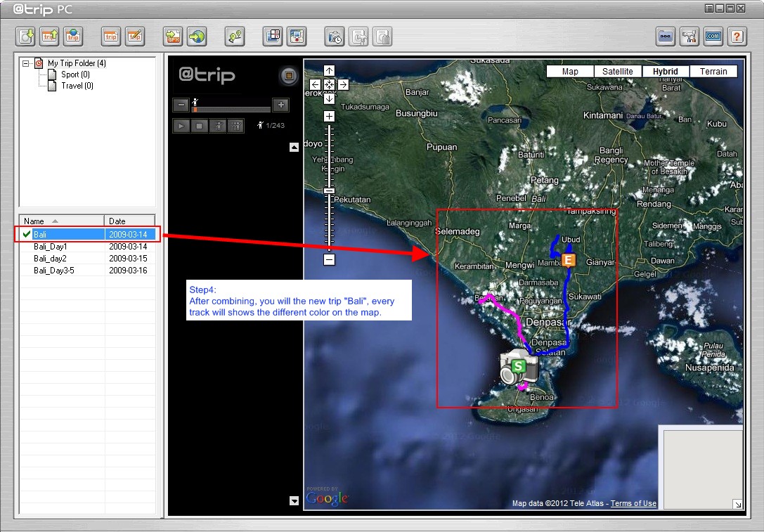Image resolution: width=764 pixels, height=532 pixels.
Task: Switch to Satellite view type
Action: pos(618,72)
